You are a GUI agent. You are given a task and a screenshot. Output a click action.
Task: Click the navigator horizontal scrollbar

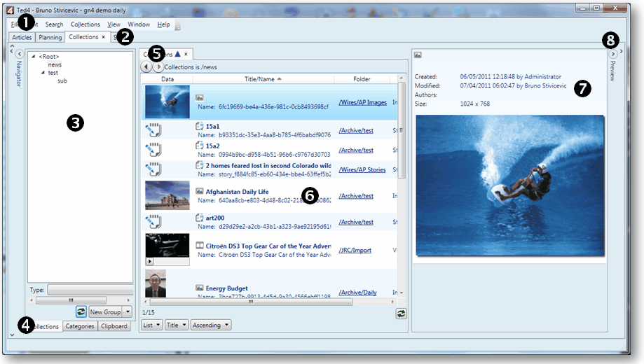71,300
